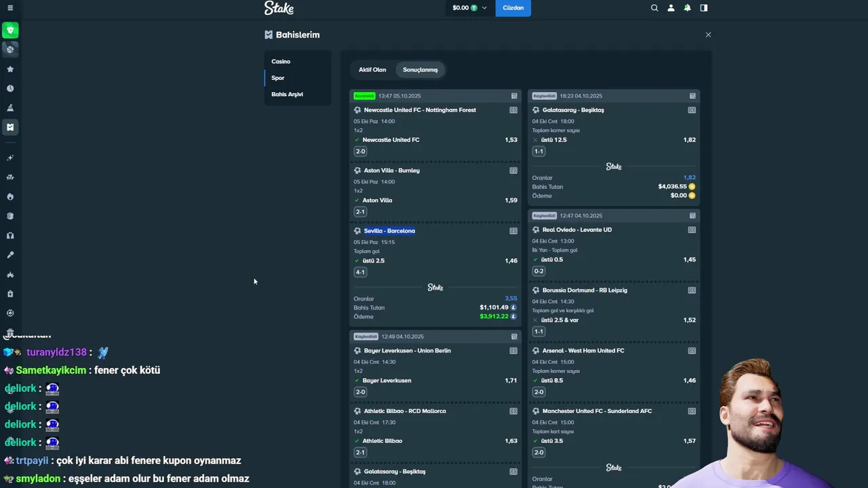The height and width of the screenshot is (488, 868).
Task: Click the Stake logo in header
Action: [279, 8]
